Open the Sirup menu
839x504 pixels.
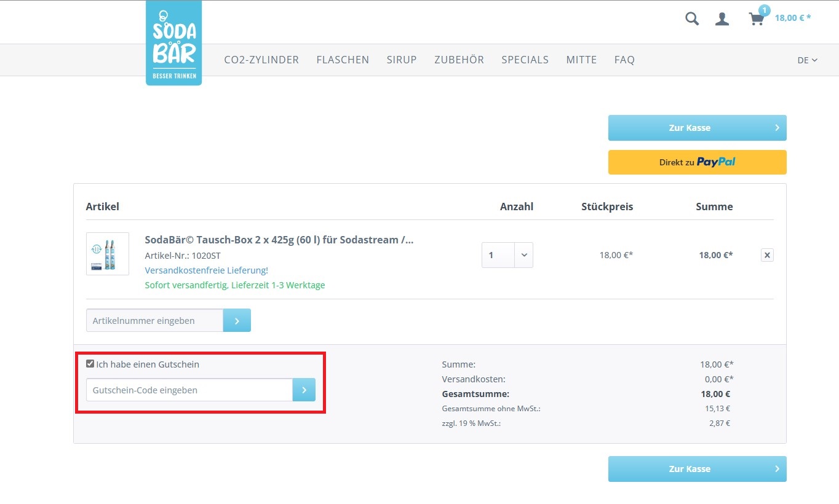(402, 60)
